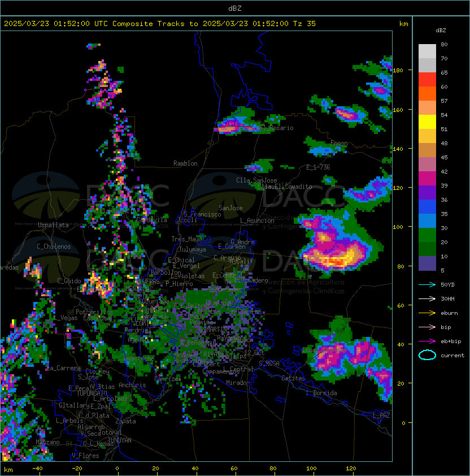Click the 'Clla.SanJose' map label

[x=256, y=180]
